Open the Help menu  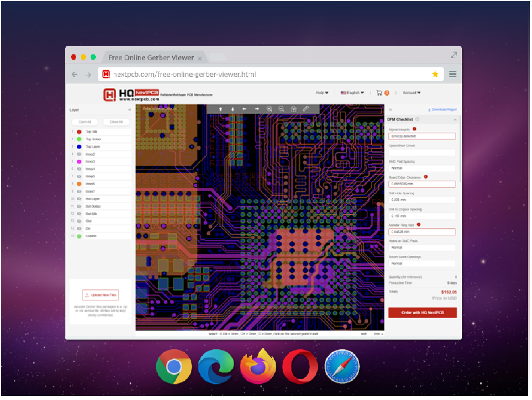point(322,93)
